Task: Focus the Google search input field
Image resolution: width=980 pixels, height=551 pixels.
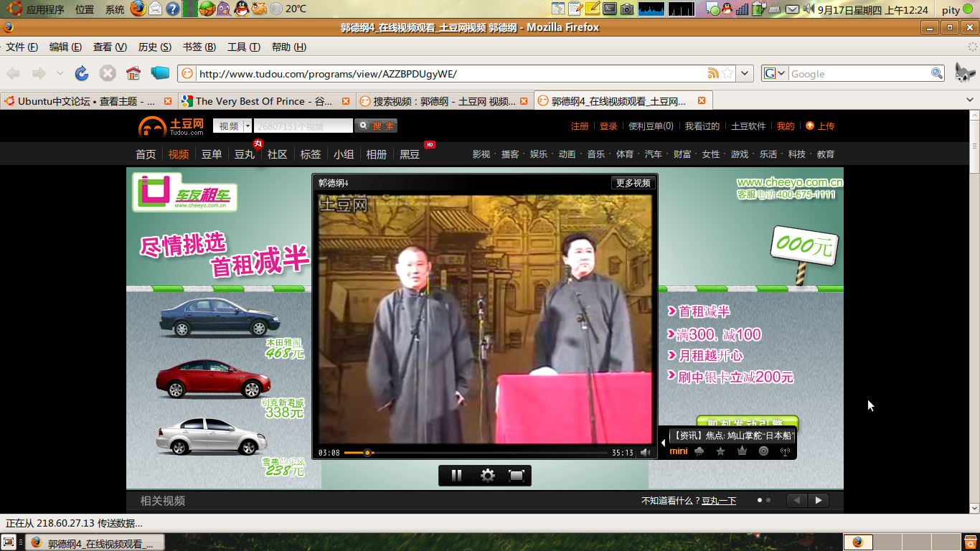Action: click(859, 73)
